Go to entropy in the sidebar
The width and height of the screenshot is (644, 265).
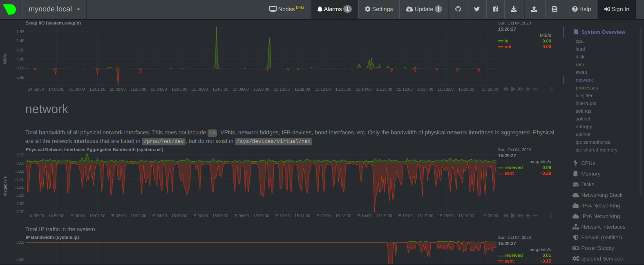coord(584,127)
